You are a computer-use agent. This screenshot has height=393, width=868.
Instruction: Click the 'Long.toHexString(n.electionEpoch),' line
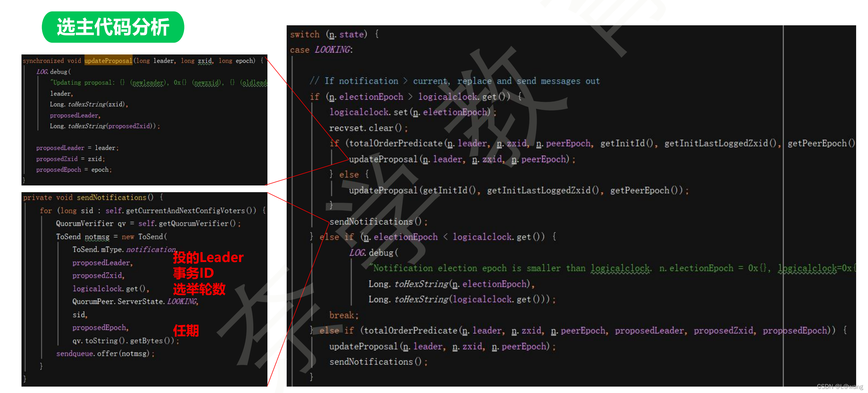[x=451, y=284]
